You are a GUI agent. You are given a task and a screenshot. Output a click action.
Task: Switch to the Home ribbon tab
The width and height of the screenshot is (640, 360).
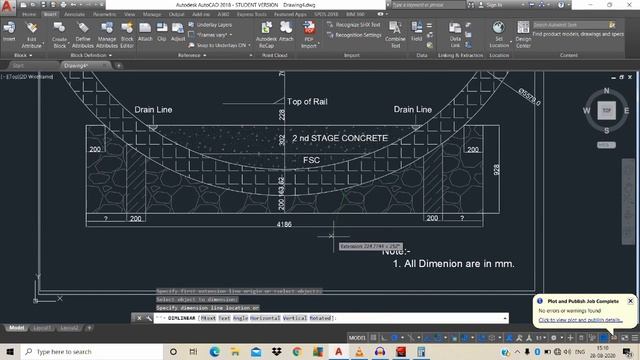point(29,14)
